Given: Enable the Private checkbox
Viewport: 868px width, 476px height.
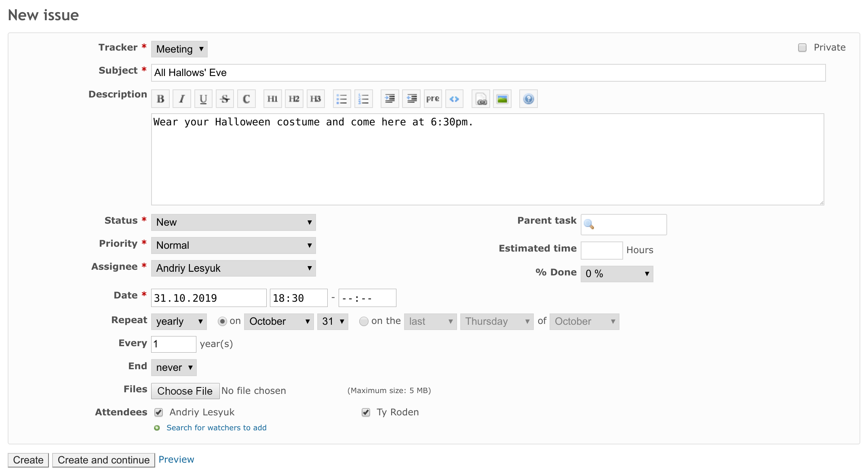Looking at the screenshot, I should [x=802, y=48].
